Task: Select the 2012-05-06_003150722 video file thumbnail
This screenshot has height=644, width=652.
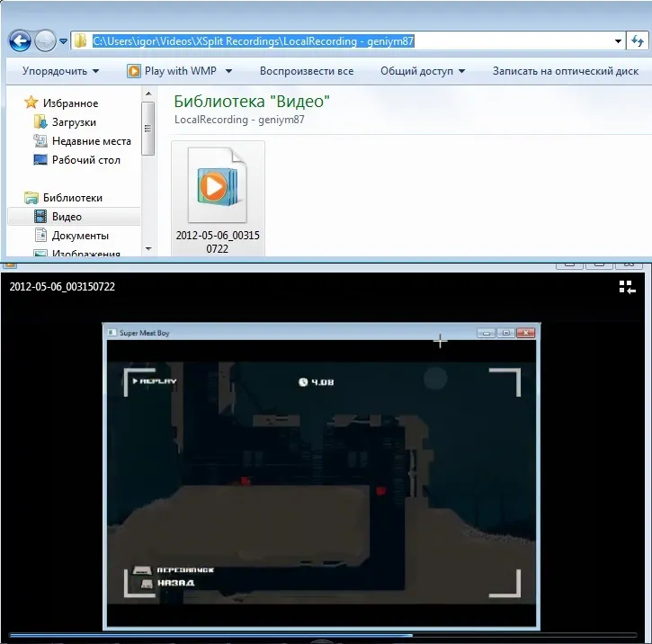Action: [215, 187]
